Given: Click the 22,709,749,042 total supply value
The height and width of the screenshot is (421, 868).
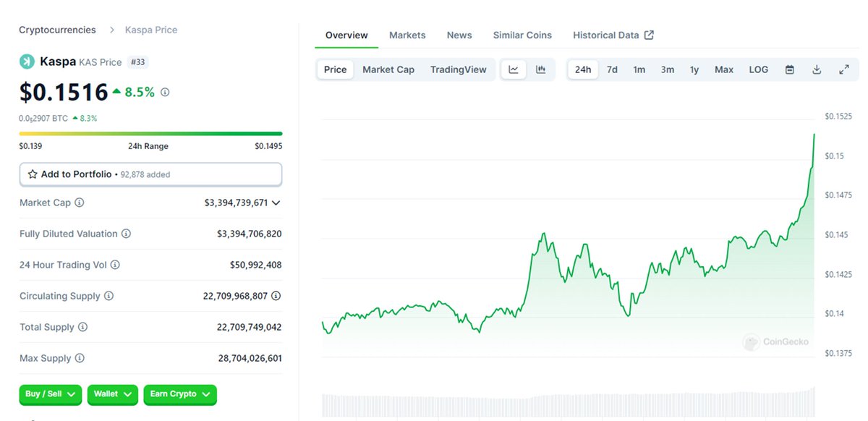Looking at the screenshot, I should coord(250,327).
